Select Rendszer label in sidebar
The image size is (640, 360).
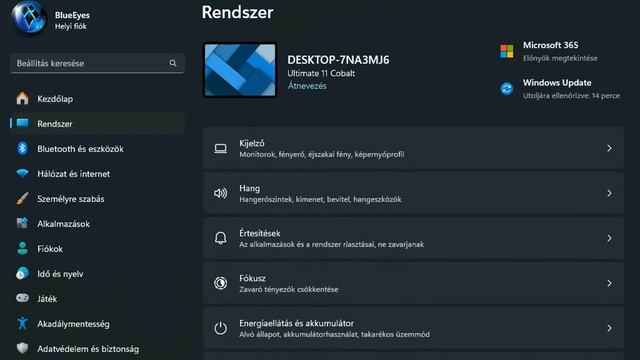pyautogui.click(x=55, y=124)
